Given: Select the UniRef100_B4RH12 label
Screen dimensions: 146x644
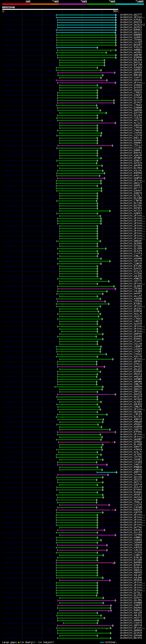Looking at the screenshot, I should click(x=131, y=610).
